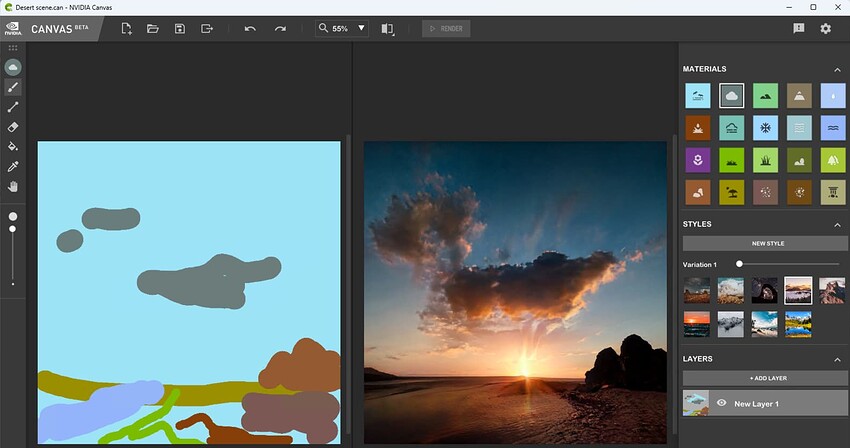Screen dimensions: 850x448
Task: Adjust the Variation slider handle
Action: coord(739,264)
